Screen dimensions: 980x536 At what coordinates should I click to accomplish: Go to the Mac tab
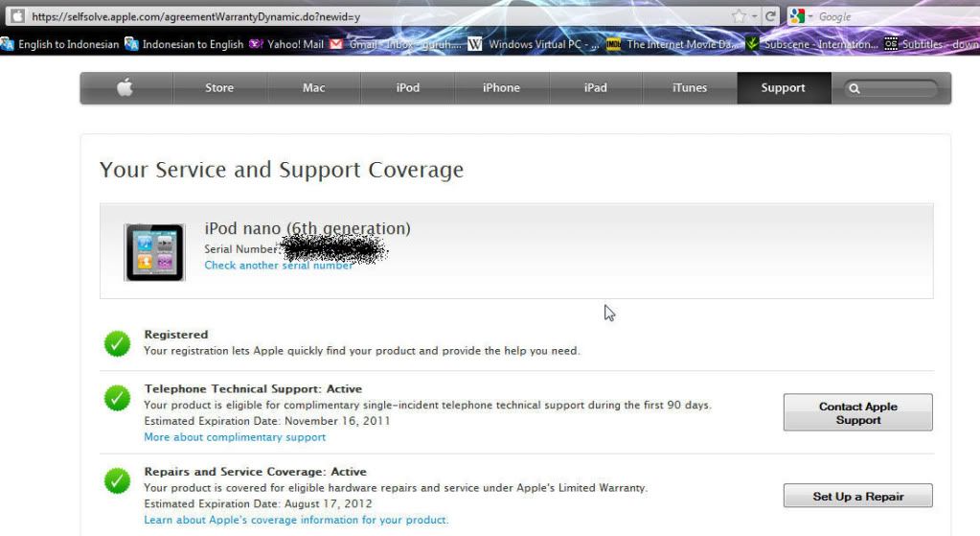click(314, 87)
